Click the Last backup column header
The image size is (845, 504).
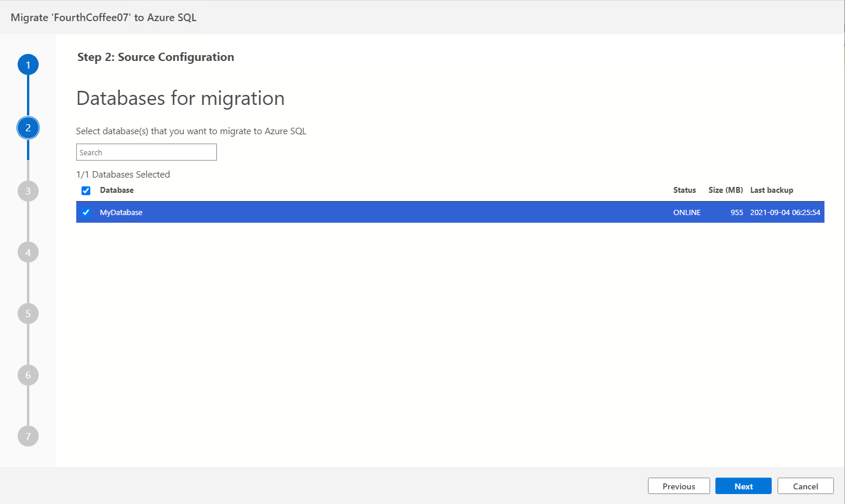[x=771, y=190]
